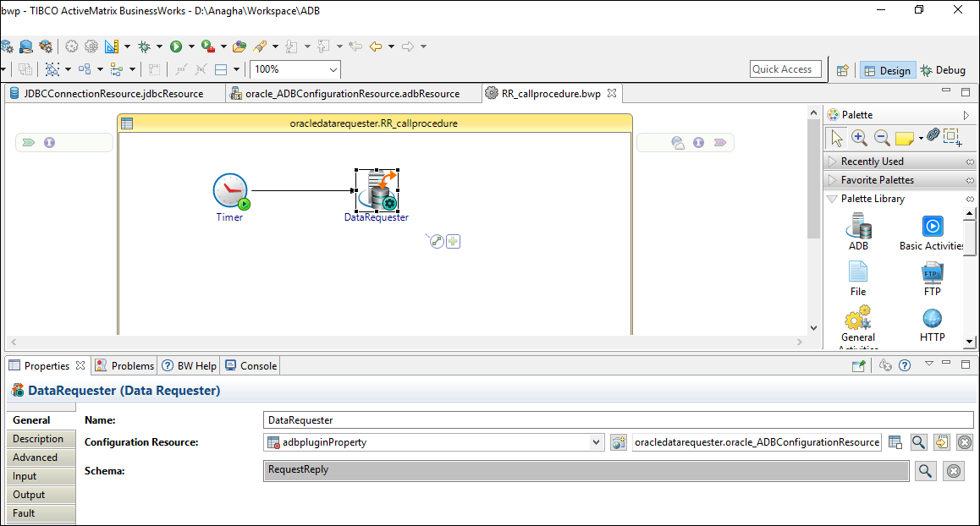Toggle the Design perspective button
Viewport: 980px width, 526px height.
pyautogui.click(x=886, y=70)
